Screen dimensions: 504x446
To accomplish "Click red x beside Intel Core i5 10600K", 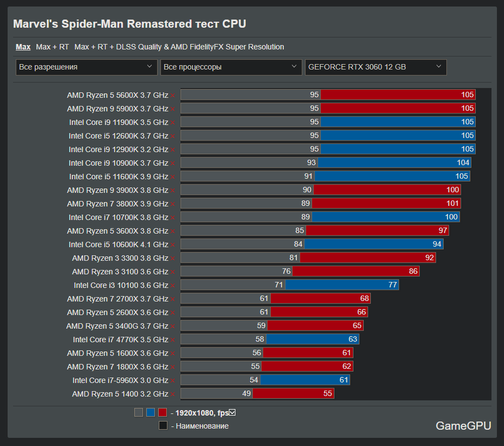I will point(172,245).
